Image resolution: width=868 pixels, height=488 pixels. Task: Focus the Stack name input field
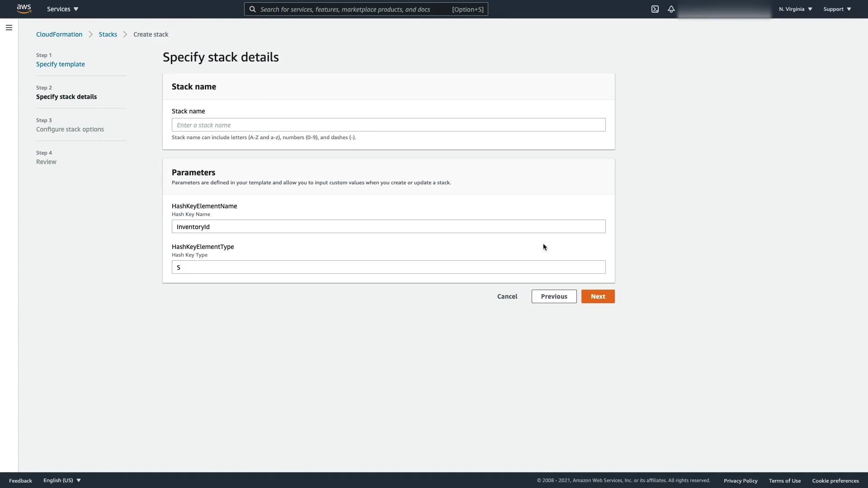tap(388, 125)
